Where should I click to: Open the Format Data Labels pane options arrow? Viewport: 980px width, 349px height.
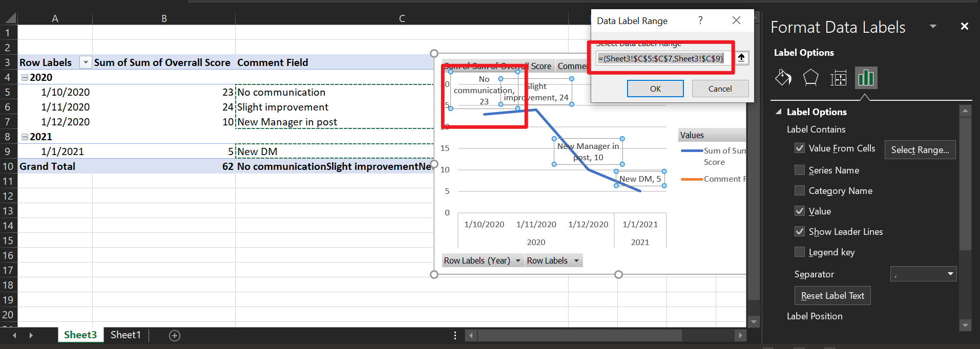click(x=933, y=26)
